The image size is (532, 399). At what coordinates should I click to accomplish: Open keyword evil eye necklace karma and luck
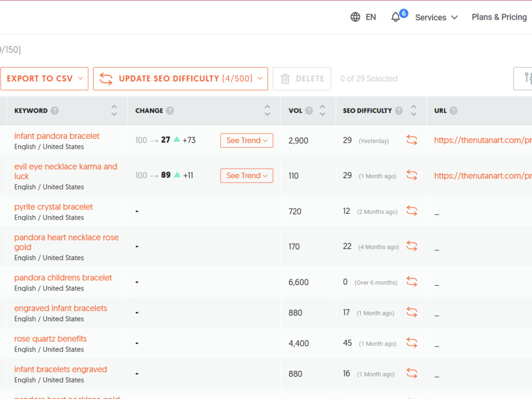(66, 171)
